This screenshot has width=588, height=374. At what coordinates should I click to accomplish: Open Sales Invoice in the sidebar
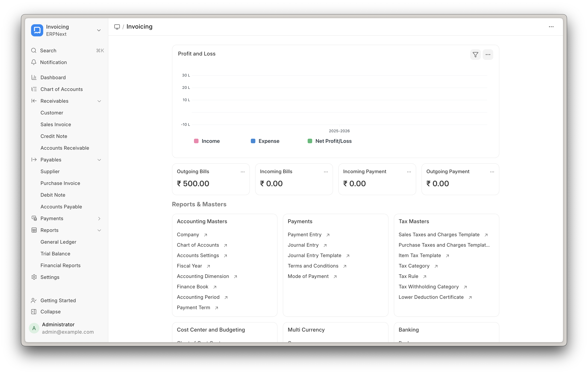coord(56,124)
